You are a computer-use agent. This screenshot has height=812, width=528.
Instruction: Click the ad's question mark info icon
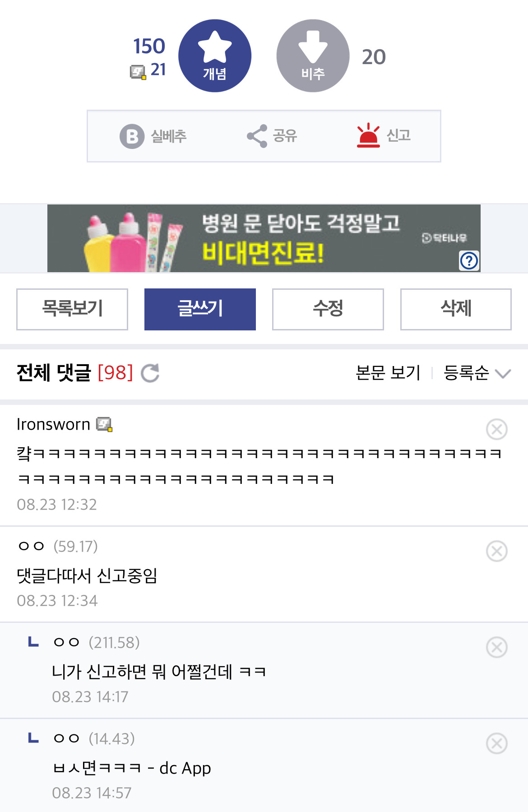pyautogui.click(x=469, y=260)
